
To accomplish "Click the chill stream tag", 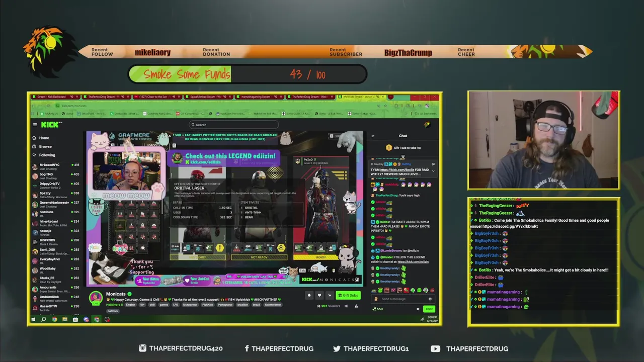I will (152, 305).
